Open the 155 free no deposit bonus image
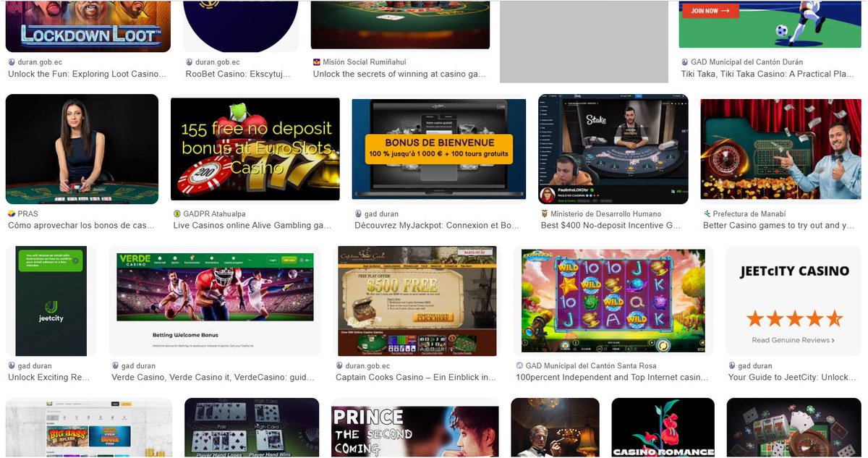The image size is (868, 458). pyautogui.click(x=255, y=149)
